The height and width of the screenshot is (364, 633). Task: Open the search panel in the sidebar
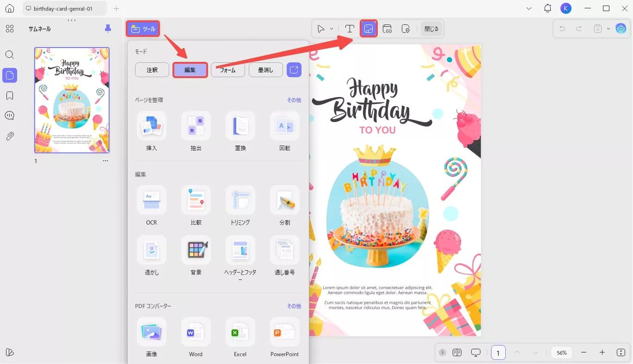[x=10, y=55]
